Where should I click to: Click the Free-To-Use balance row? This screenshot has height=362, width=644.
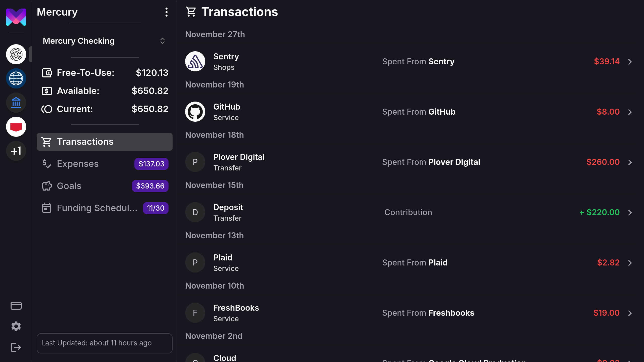[105, 73]
